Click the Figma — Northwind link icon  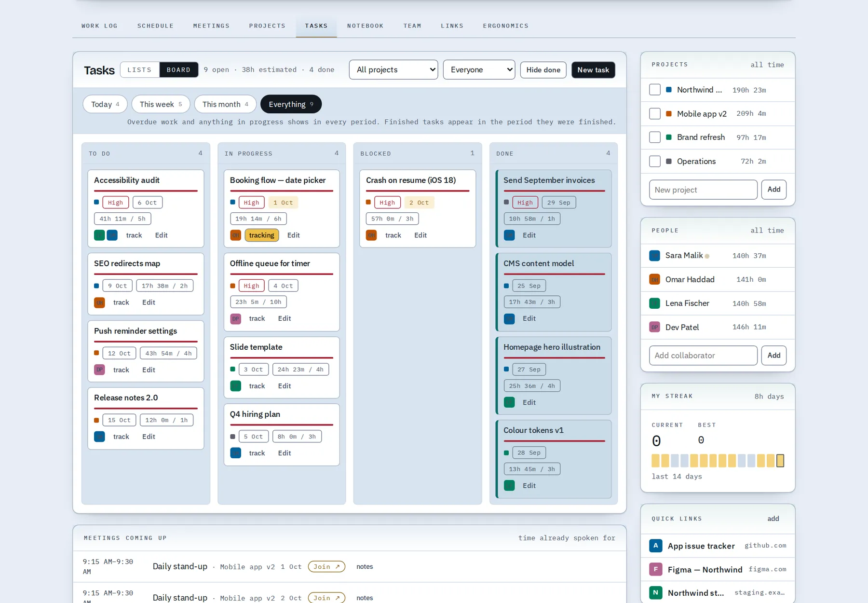coord(655,569)
